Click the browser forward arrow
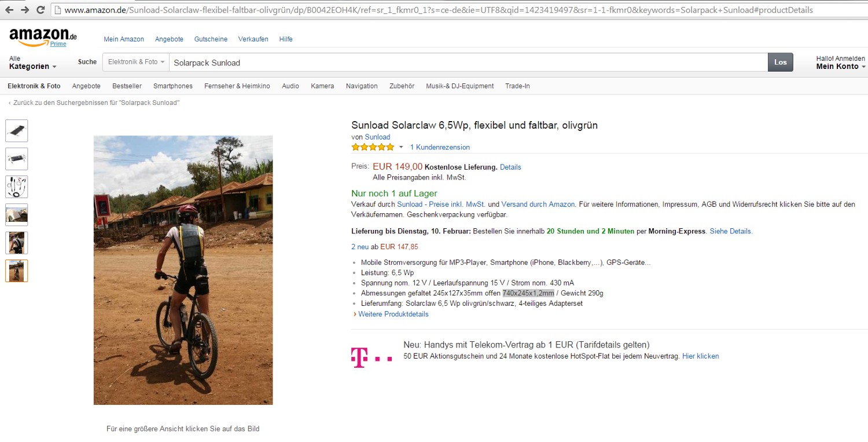This screenshot has height=442, width=868. tap(25, 10)
